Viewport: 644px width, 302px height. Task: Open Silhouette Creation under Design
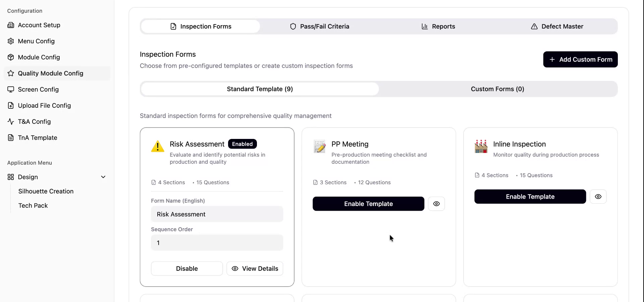pyautogui.click(x=46, y=191)
